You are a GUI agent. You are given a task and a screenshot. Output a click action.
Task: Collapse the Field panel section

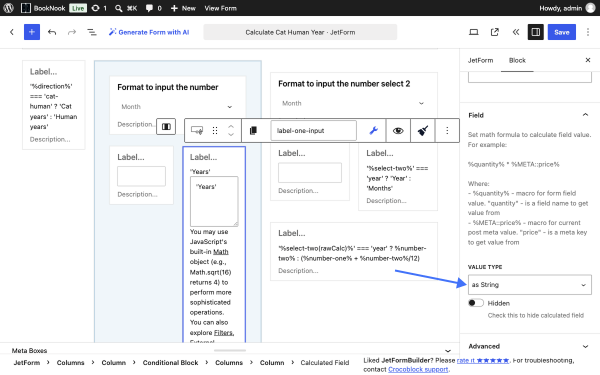pos(530,115)
